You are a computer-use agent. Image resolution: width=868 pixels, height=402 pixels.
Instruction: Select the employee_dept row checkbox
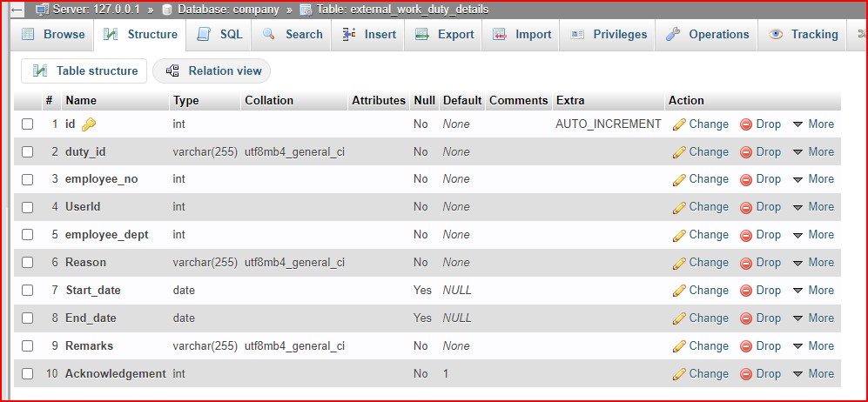pos(28,235)
